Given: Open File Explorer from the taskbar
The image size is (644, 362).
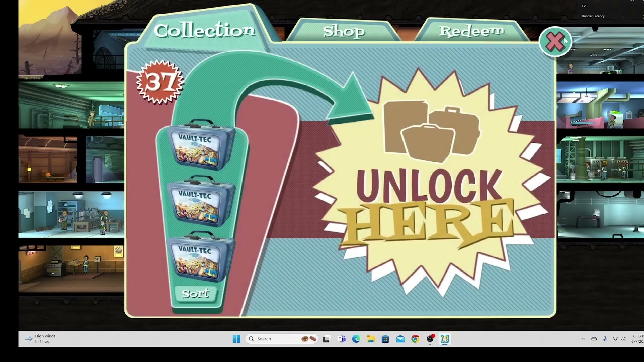Looking at the screenshot, I should tap(371, 339).
